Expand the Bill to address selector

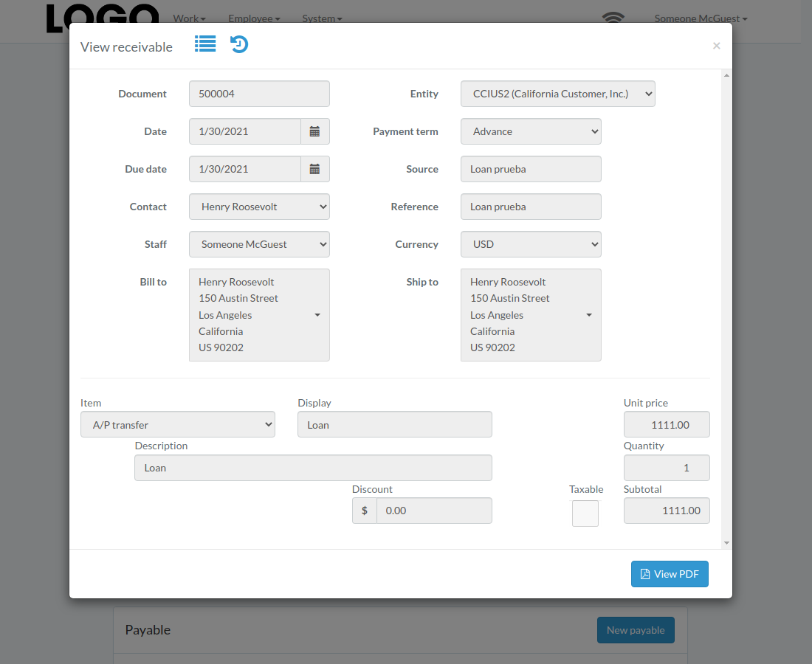[x=259, y=315]
